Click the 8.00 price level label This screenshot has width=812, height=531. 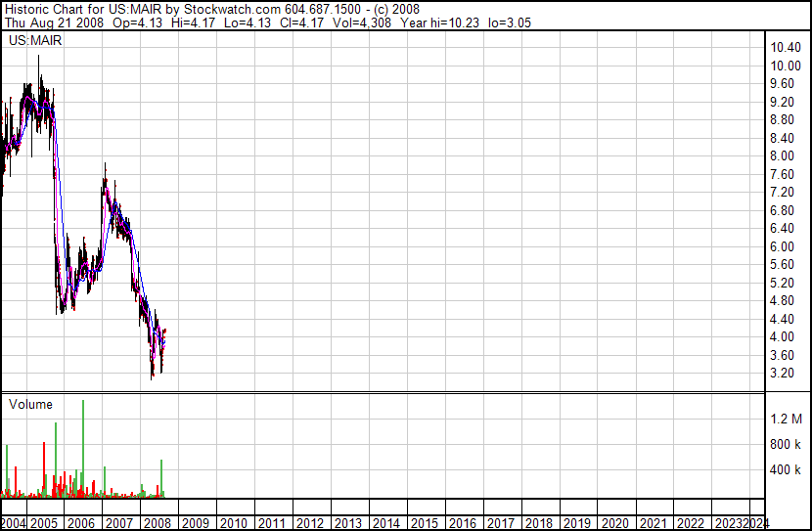click(x=783, y=156)
